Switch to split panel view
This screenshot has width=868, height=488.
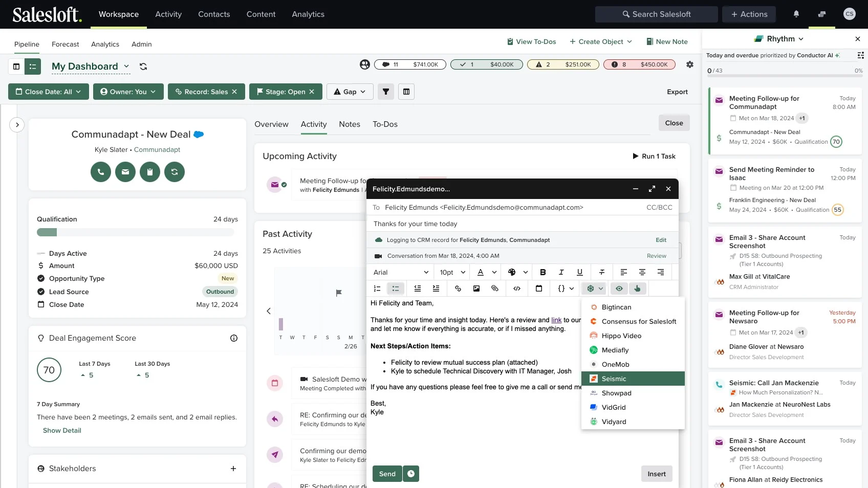(x=16, y=66)
